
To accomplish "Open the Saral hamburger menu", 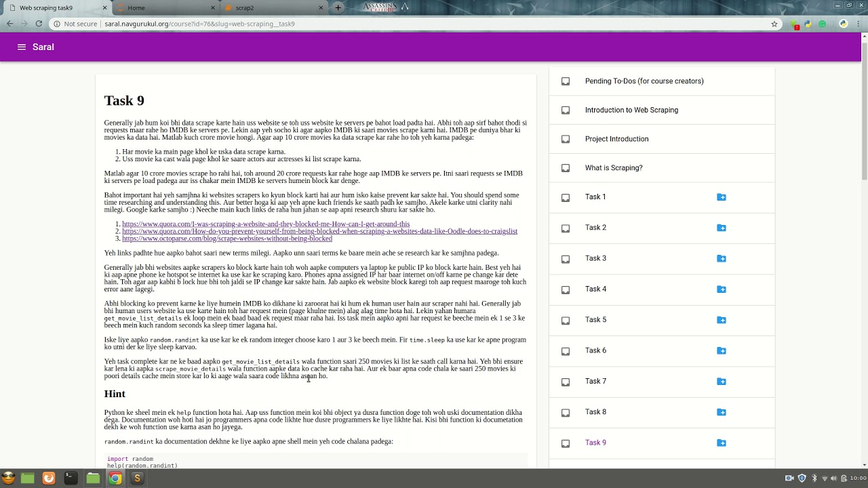I will (22, 47).
